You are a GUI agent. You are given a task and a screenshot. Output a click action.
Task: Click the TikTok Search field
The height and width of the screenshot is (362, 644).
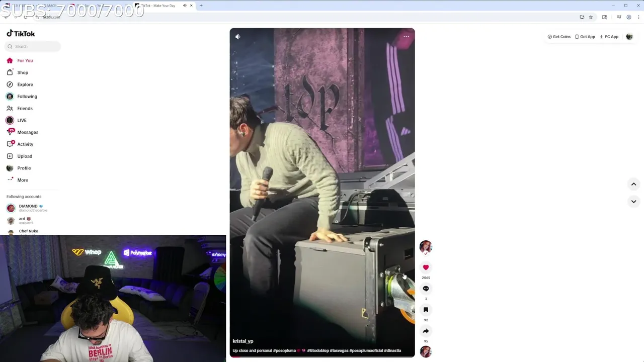coord(33,46)
